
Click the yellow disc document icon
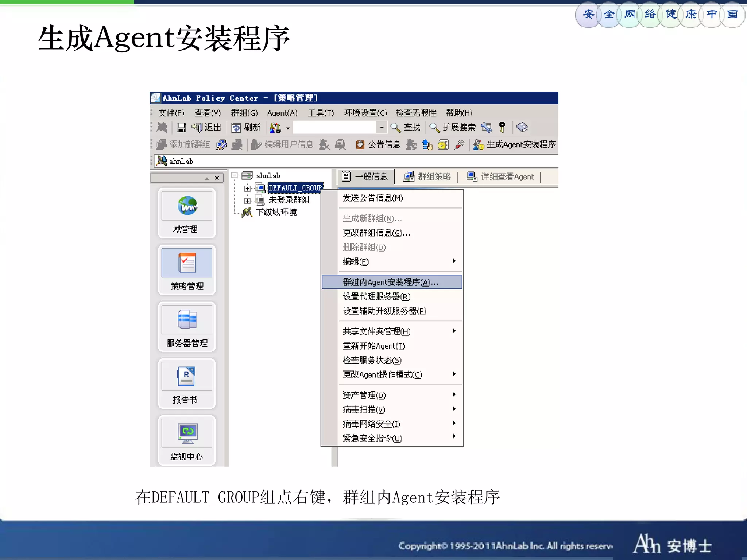point(443,145)
